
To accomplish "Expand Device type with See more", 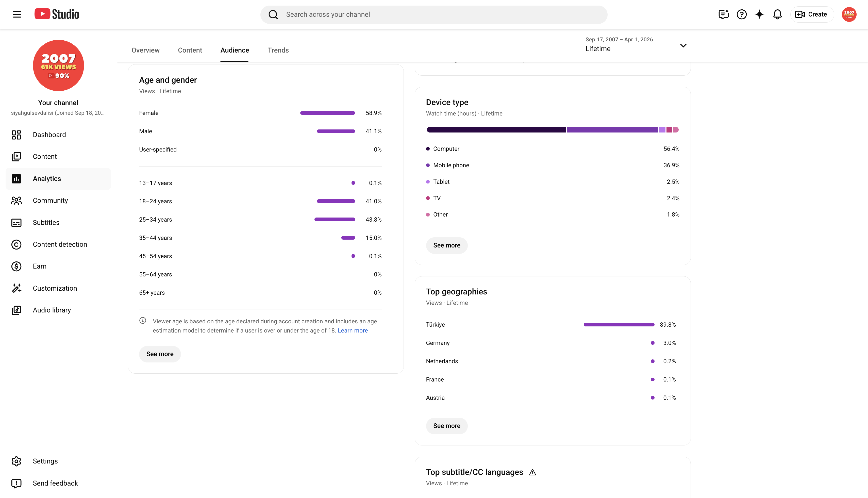I will point(447,245).
